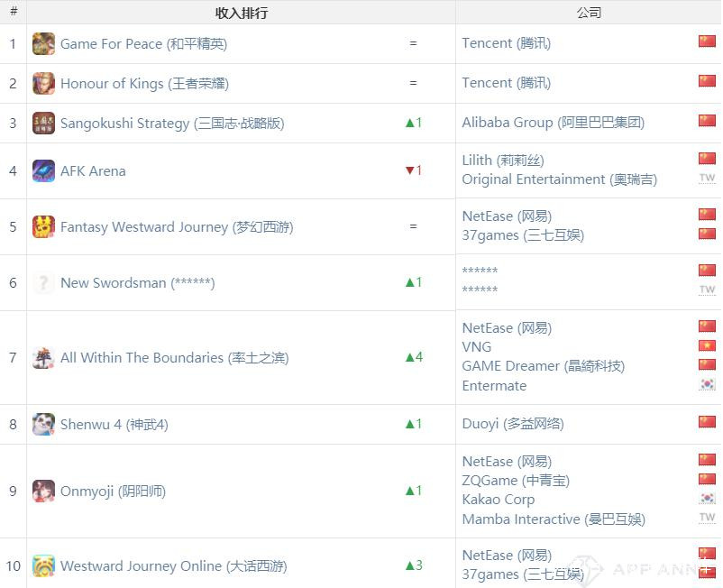
Task: Click the Vietnam flag beside VNG
Action: click(707, 345)
